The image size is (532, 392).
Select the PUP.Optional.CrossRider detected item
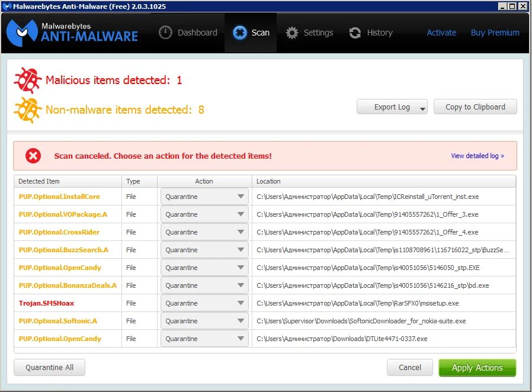click(59, 232)
